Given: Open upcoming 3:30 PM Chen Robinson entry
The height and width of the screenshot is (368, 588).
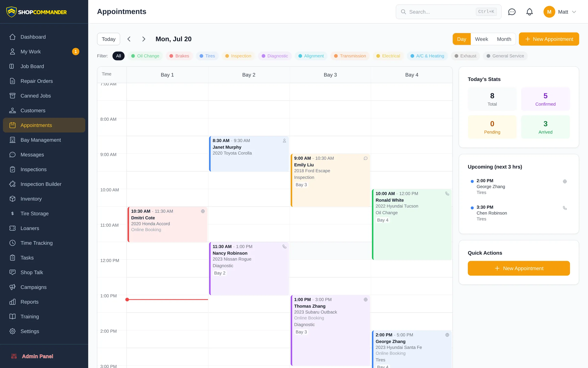Looking at the screenshot, I should (x=519, y=213).
